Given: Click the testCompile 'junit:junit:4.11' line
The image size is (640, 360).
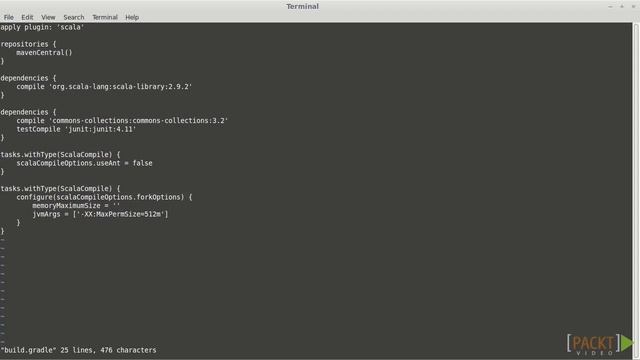Looking at the screenshot, I should (x=76, y=129).
